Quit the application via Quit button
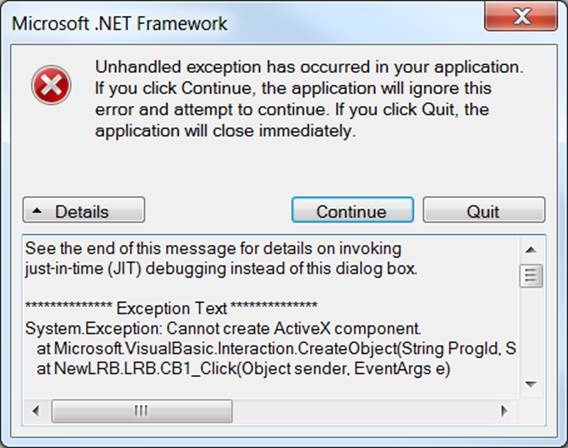Image resolution: width=568 pixels, height=448 pixels. 484,210
